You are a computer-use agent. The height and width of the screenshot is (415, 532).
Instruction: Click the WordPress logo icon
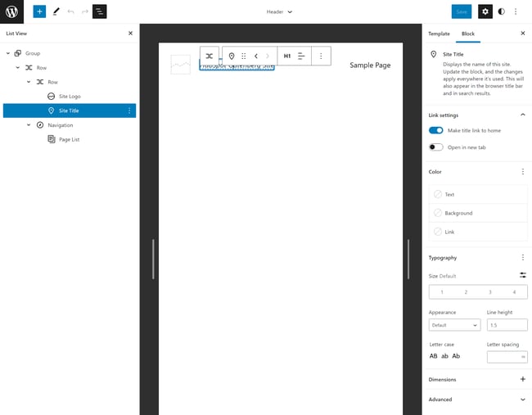tap(11, 11)
